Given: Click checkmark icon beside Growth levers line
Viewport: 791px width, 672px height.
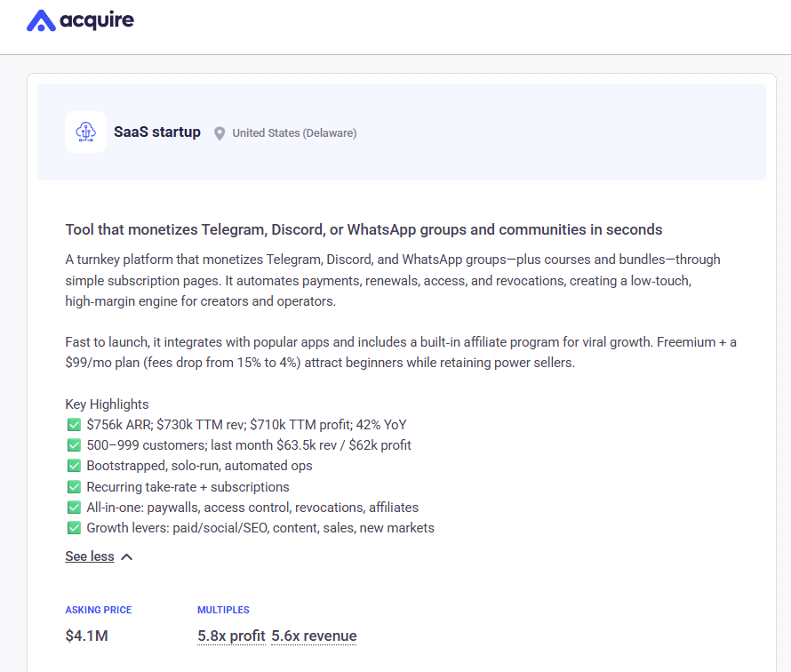Looking at the screenshot, I should [74, 528].
